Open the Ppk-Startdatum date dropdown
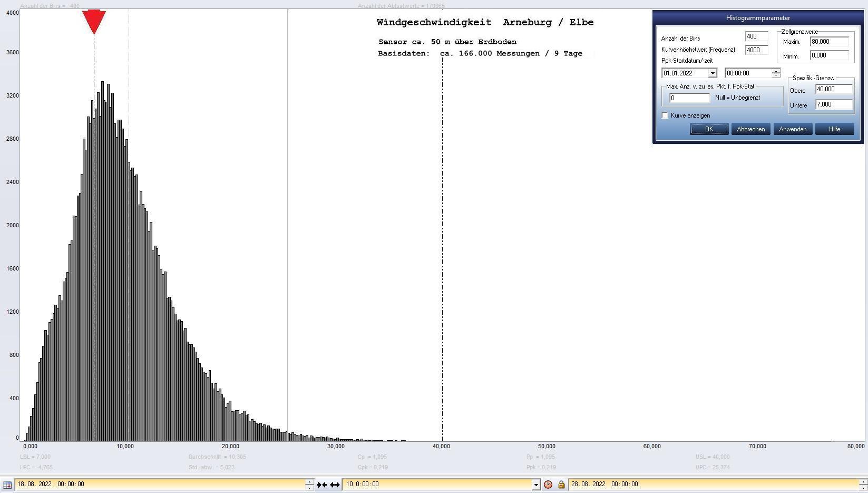Viewport: 868px width, 493px height. coord(712,73)
